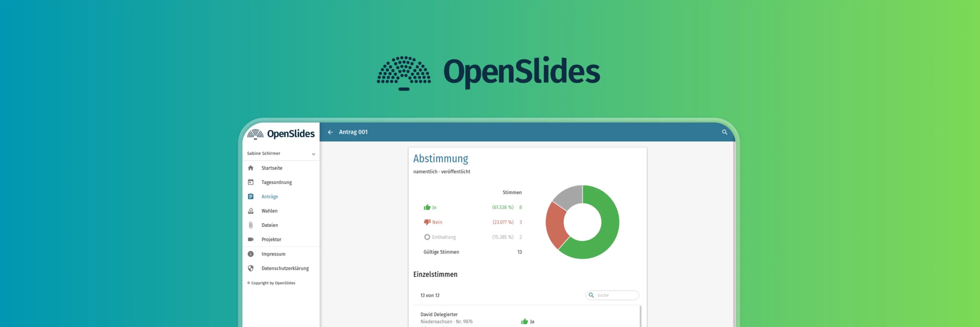980x327 pixels.
Task: Click the thumbs-up icon next to Ja
Action: point(427,207)
